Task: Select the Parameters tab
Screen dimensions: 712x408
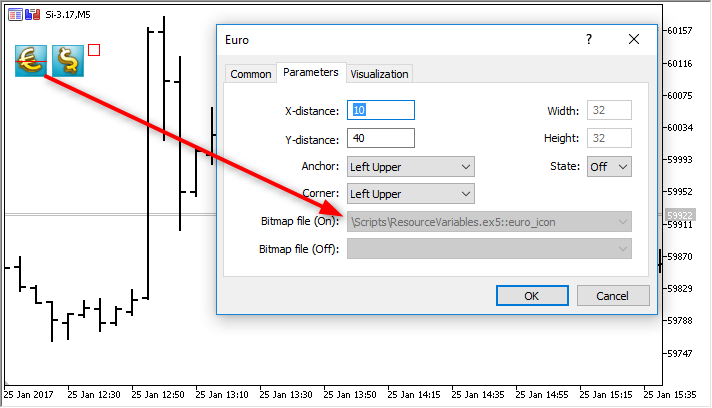Action: (310, 72)
